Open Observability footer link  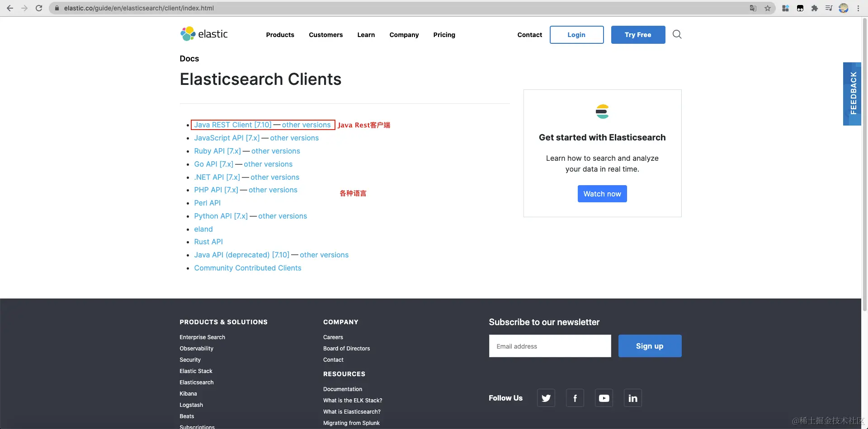[x=197, y=349]
